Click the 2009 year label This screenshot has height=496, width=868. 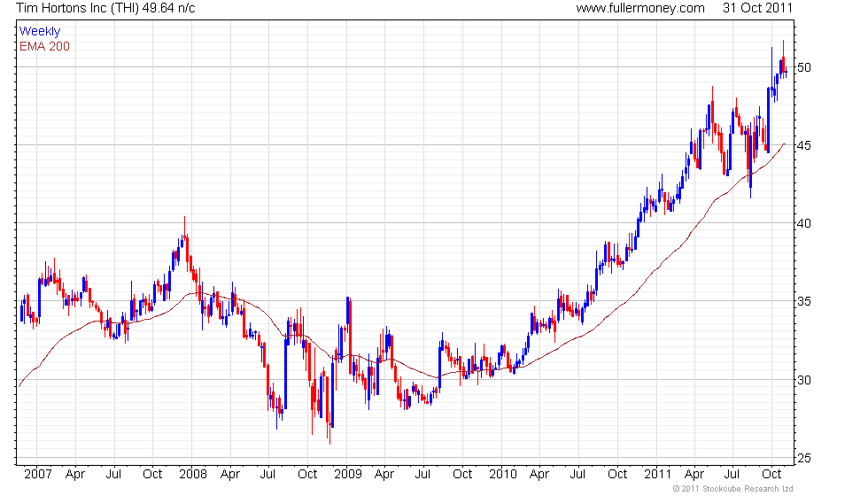(x=348, y=475)
